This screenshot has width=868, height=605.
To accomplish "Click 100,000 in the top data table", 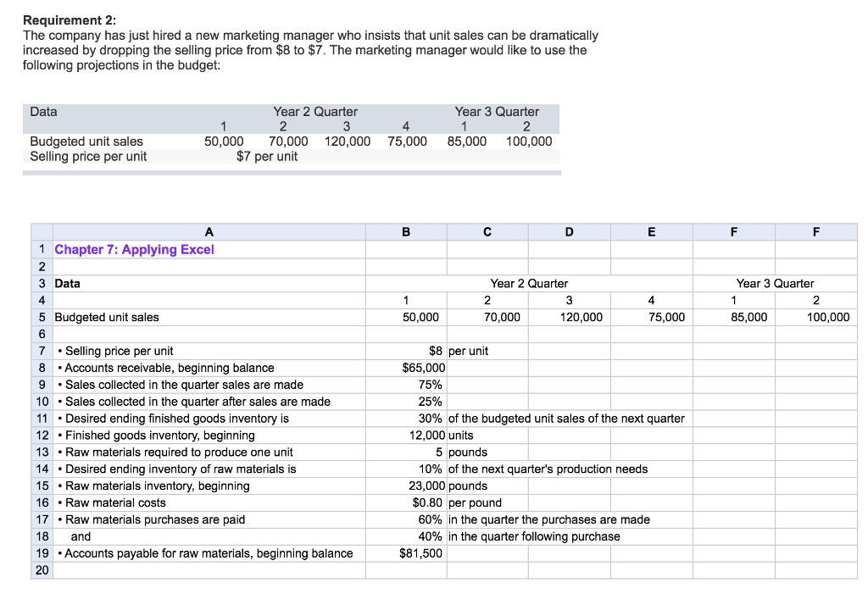I will (x=529, y=142).
